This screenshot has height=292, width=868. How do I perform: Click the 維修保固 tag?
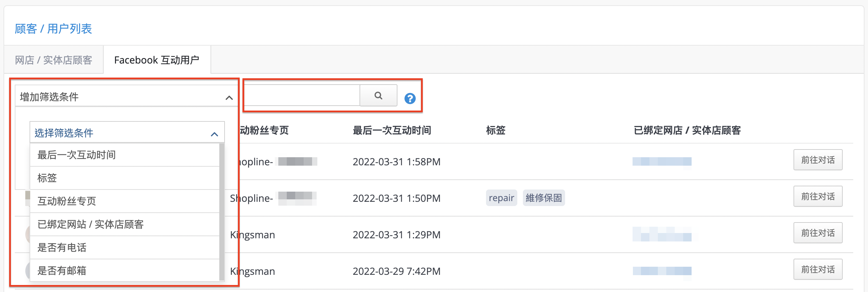[x=544, y=198]
